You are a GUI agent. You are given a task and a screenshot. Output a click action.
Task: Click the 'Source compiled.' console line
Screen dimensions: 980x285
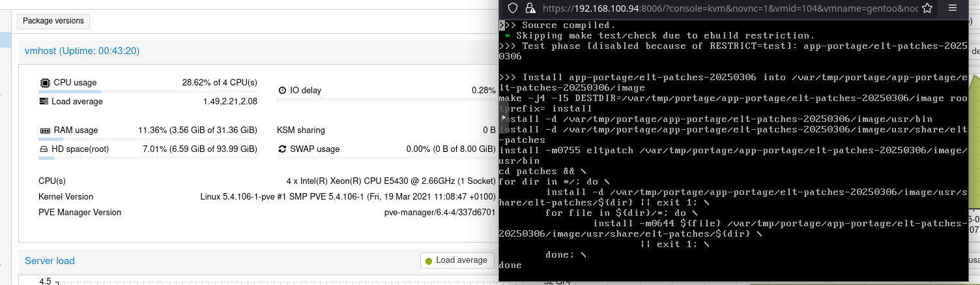pos(558,25)
